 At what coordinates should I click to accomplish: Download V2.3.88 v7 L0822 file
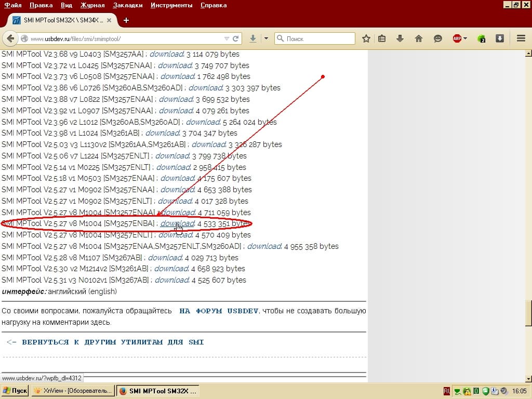click(x=176, y=99)
